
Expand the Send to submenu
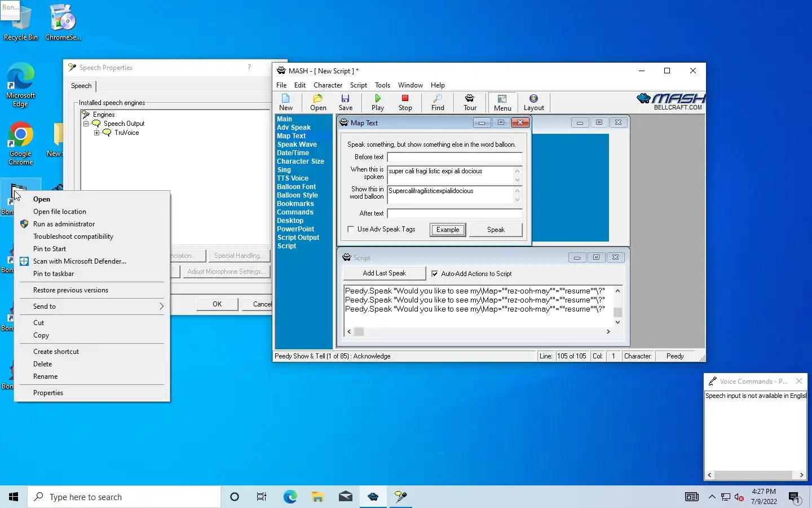pos(92,306)
